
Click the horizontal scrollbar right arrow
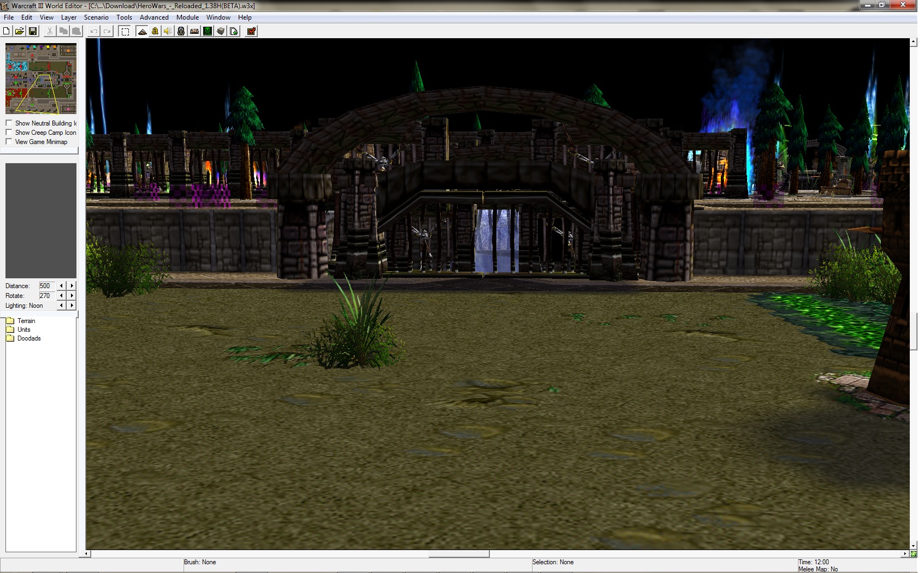[x=905, y=554]
